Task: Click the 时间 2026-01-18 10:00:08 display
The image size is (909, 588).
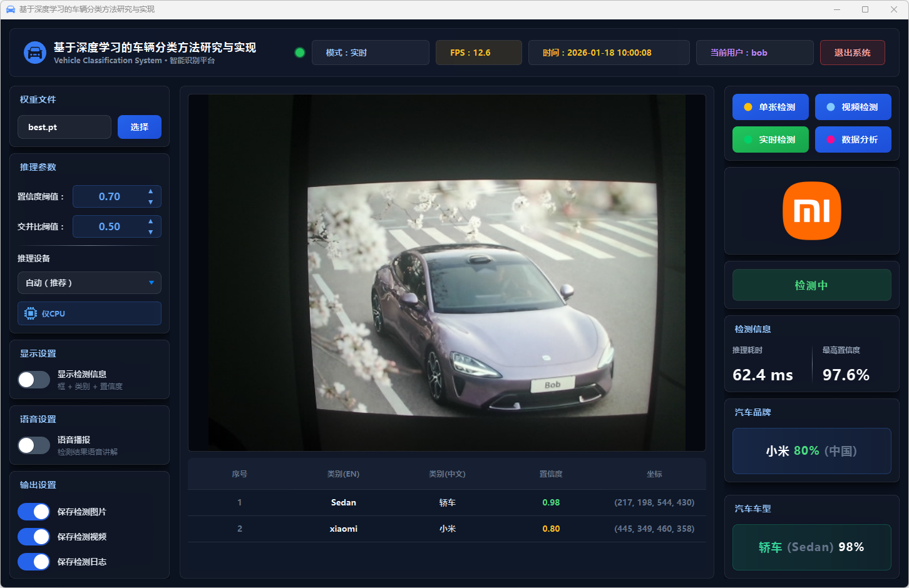Action: pyautogui.click(x=609, y=53)
